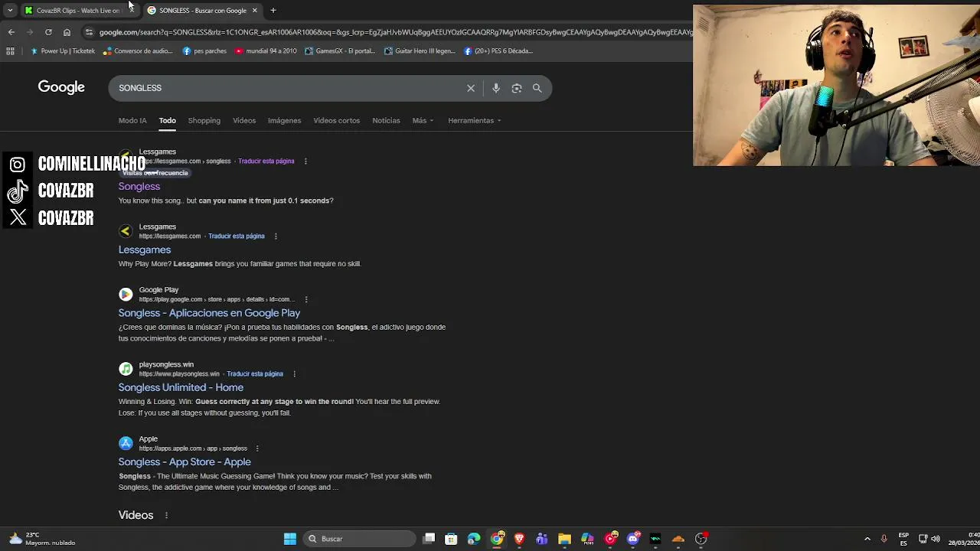The image size is (980, 551).
Task: Close the SONGLESS Google tab
Action: pyautogui.click(x=254, y=10)
